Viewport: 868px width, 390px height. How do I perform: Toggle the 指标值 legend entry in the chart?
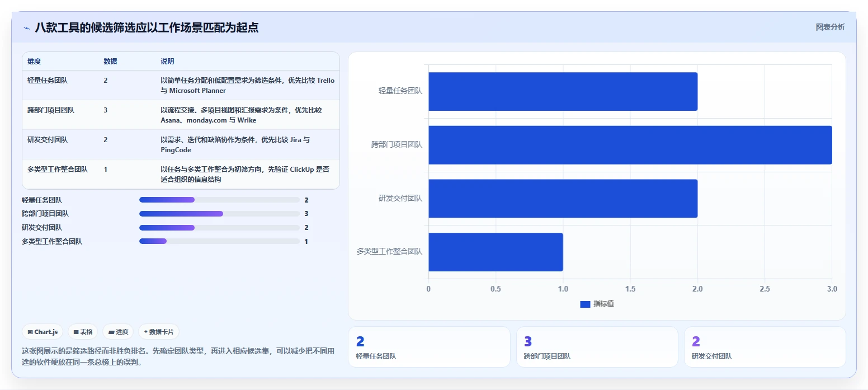tap(597, 304)
